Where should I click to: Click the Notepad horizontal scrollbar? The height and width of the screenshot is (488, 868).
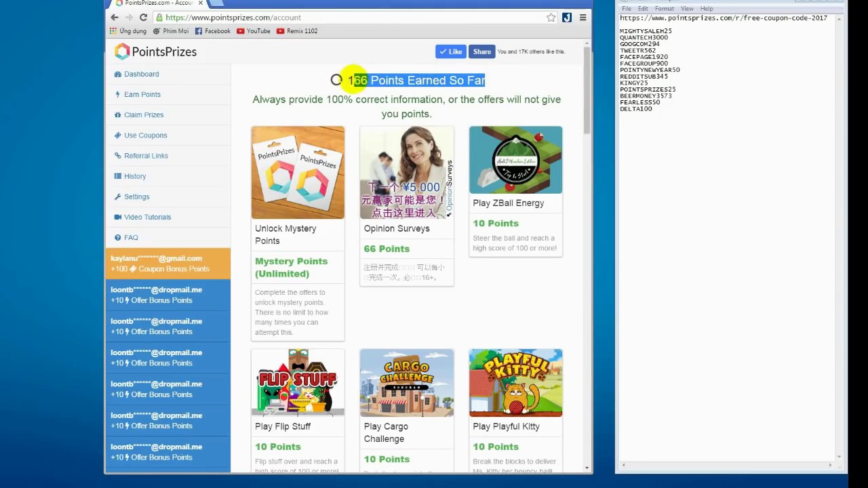726,465
